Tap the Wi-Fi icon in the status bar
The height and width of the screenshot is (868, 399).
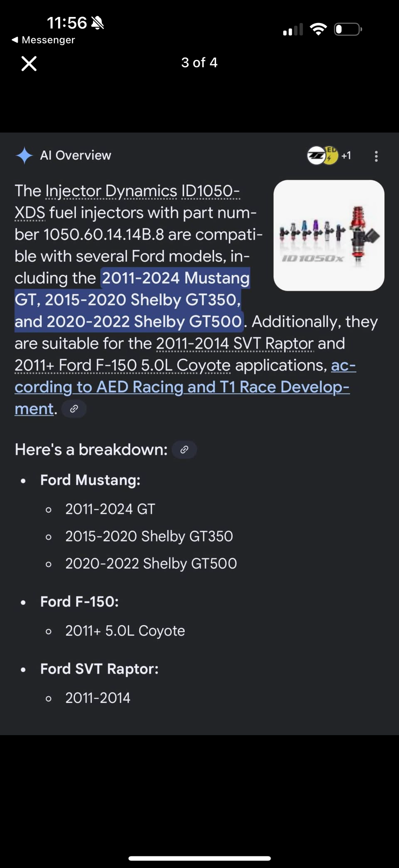318,29
